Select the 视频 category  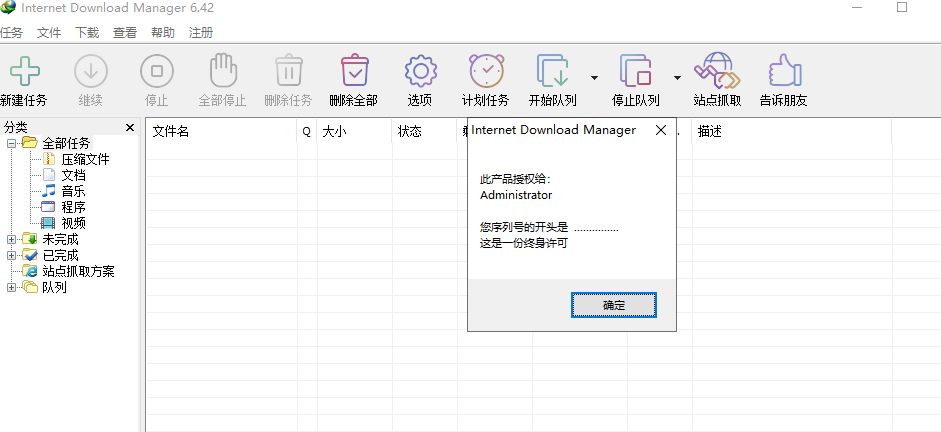[x=73, y=223]
